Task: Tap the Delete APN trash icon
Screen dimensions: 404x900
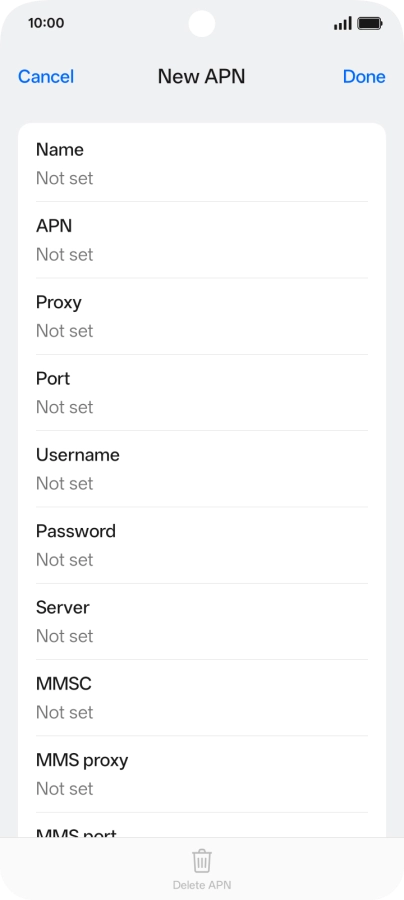Action: click(201, 861)
